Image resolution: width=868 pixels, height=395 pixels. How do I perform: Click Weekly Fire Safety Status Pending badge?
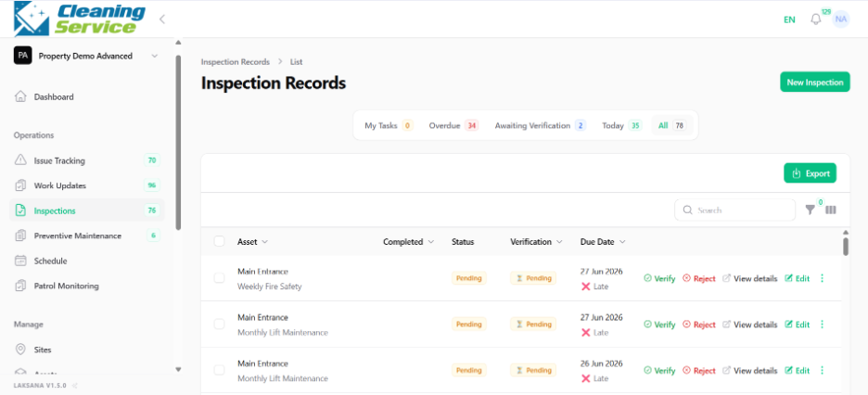(x=469, y=278)
